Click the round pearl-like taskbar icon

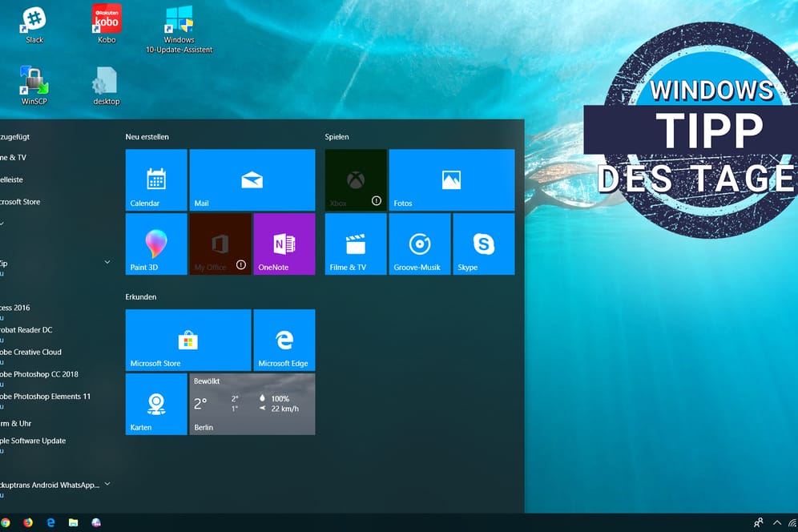click(x=96, y=522)
